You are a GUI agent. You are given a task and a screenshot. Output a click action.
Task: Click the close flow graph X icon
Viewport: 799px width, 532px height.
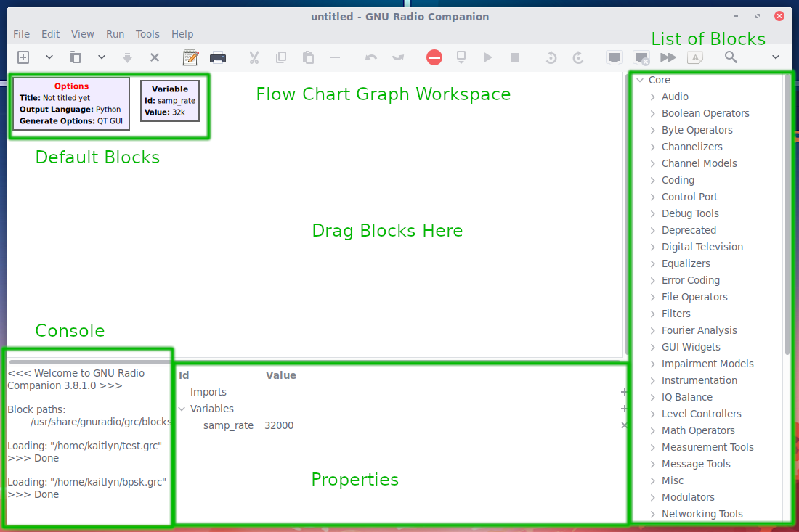click(x=155, y=57)
